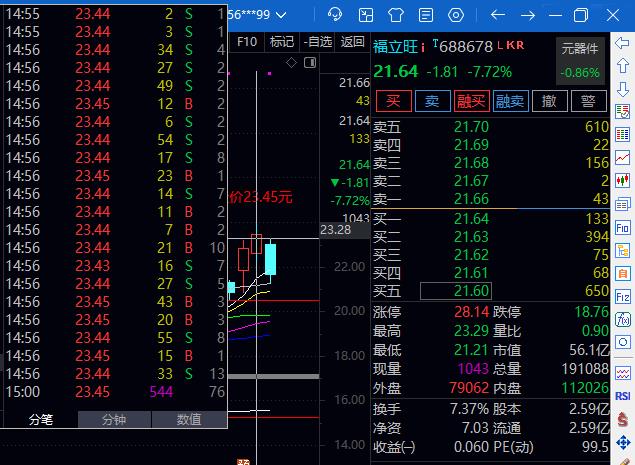The width and height of the screenshot is (635, 465).
Task: Click the stock name 福立旺
Action: click(x=395, y=47)
